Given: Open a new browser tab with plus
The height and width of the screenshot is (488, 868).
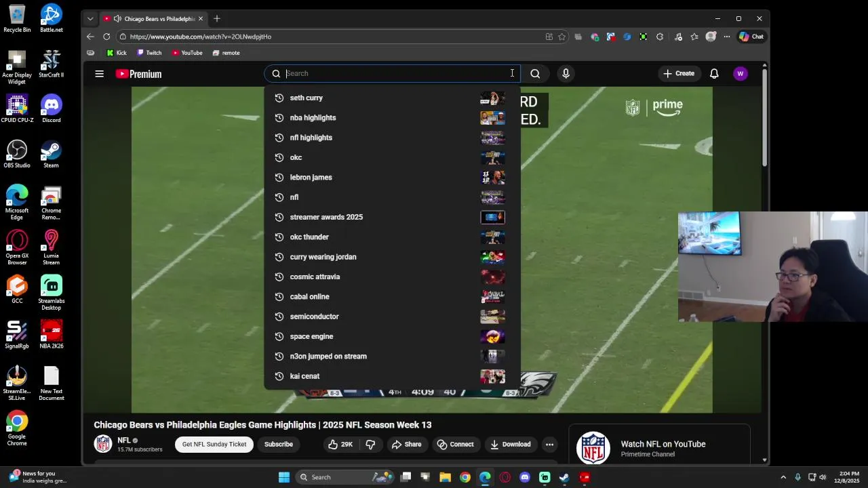Looking at the screenshot, I should pos(217,19).
